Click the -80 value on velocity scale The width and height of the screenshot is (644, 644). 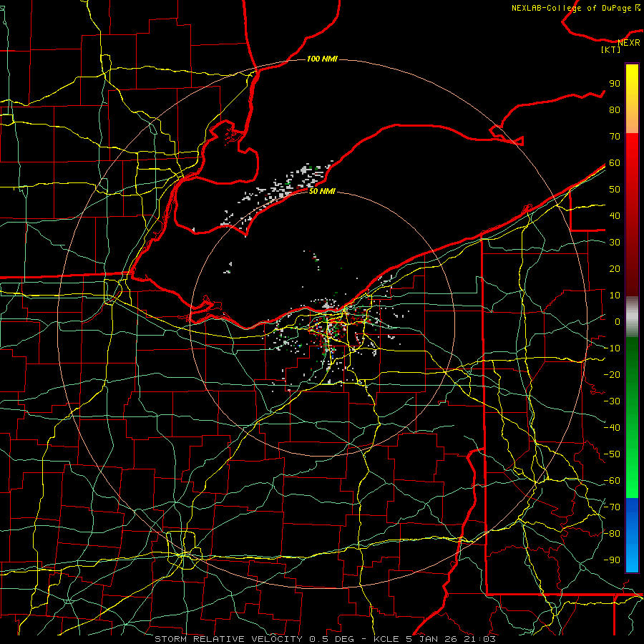[612, 534]
